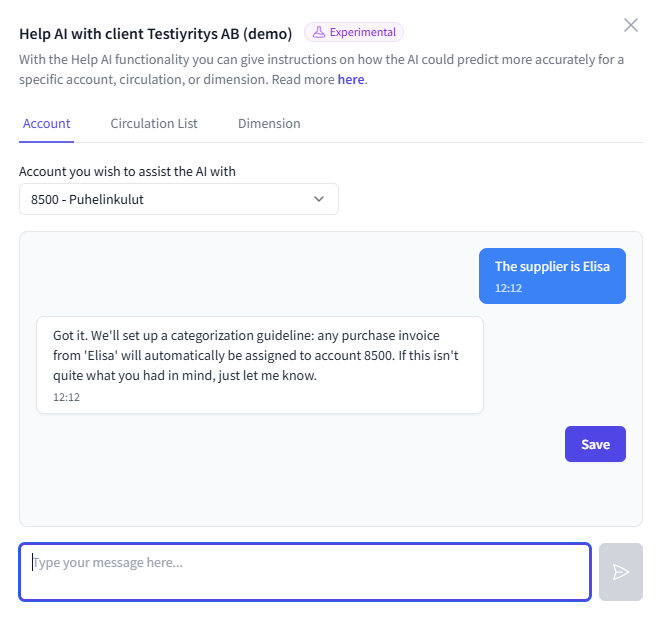Image resolution: width=664 pixels, height=622 pixels.
Task: Click the 12:12 timestamp under AI reply
Action: tap(66, 397)
